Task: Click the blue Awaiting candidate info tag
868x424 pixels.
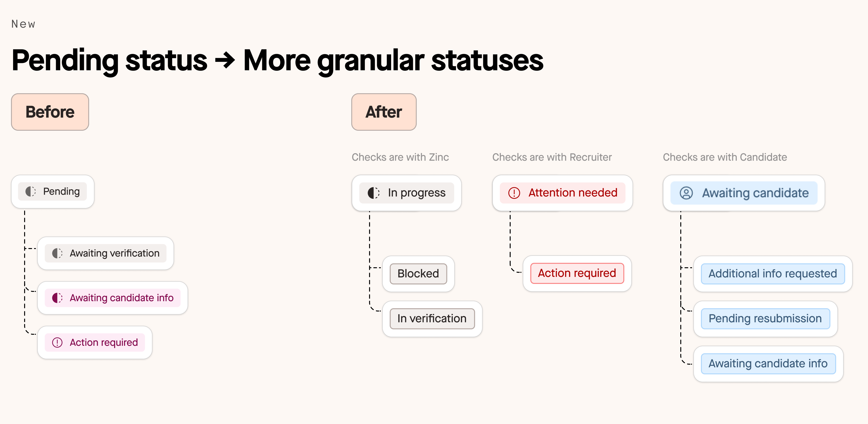Action: [768, 364]
